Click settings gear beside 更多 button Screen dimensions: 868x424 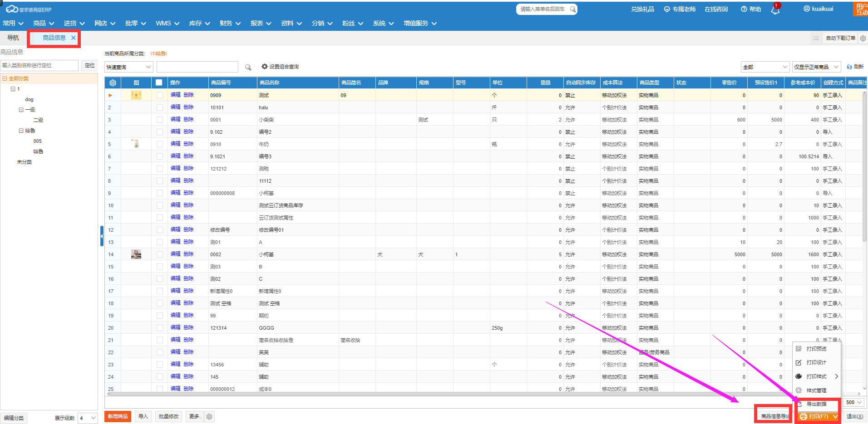coord(209,416)
